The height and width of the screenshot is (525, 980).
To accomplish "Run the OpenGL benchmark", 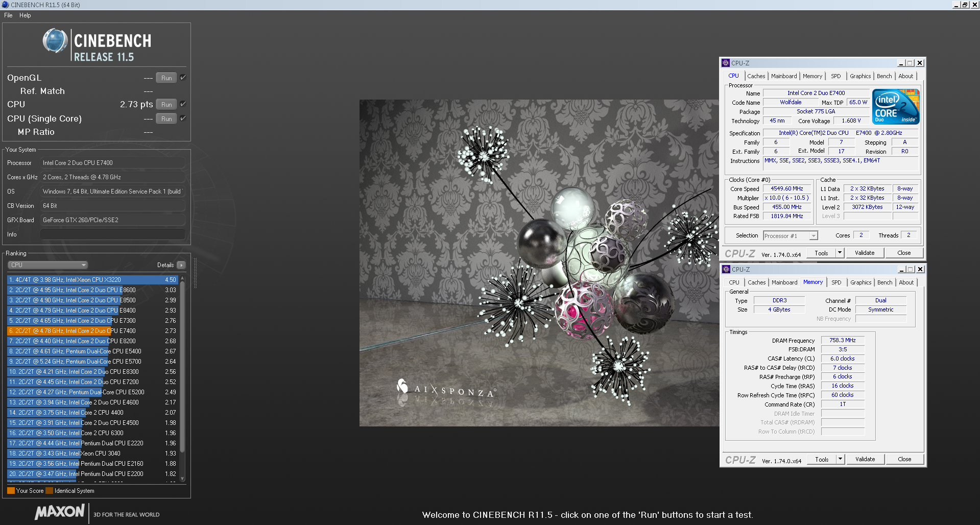I will [166, 78].
